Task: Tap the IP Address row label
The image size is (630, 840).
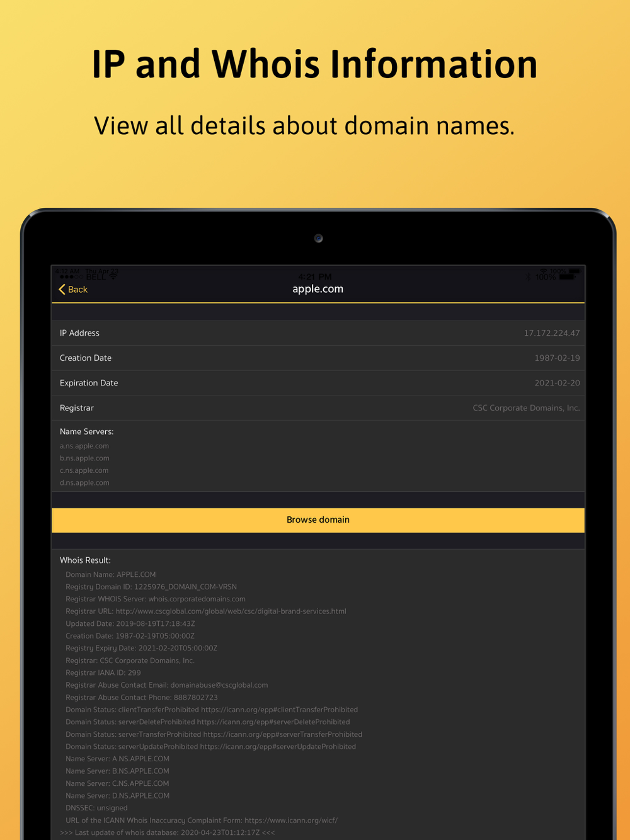Action: coord(79,333)
